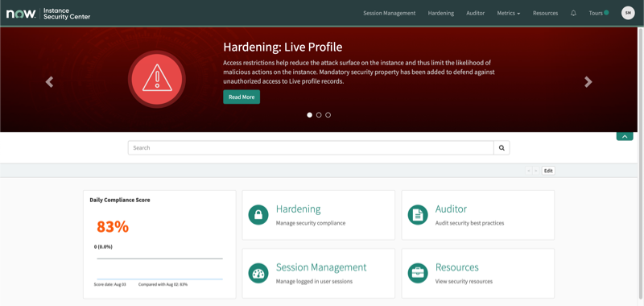The height and width of the screenshot is (306, 644).
Task: Click the red warning triangle icon
Action: point(156,79)
